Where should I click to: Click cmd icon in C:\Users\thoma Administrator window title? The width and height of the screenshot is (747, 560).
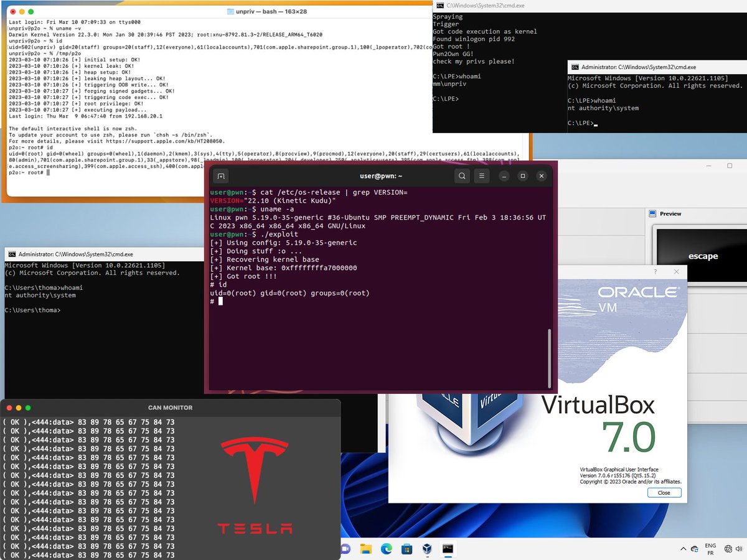12,254
